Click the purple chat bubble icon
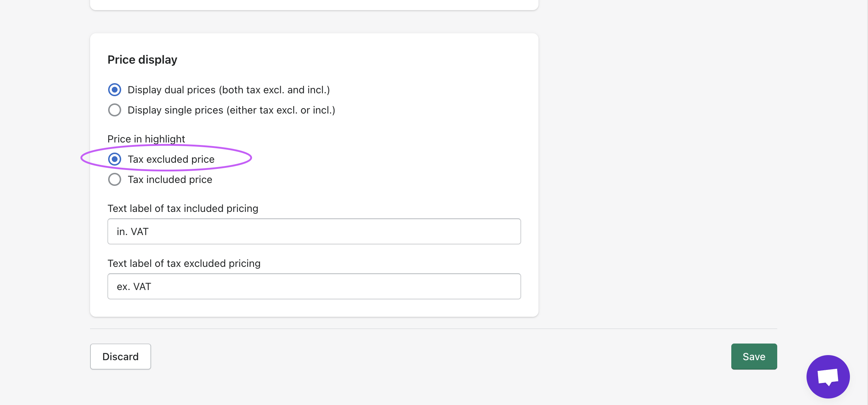Viewport: 868px width, 405px height. click(x=828, y=376)
